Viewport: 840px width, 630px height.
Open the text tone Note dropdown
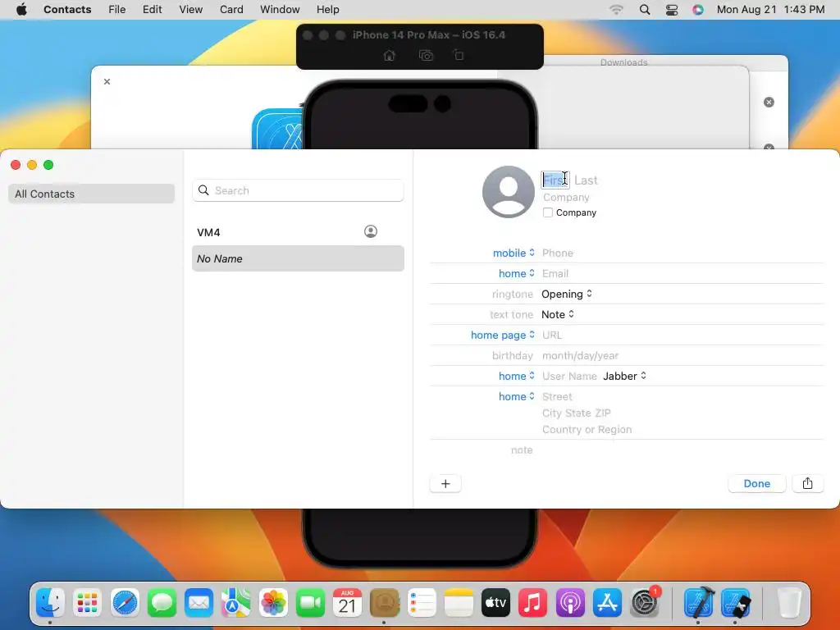tap(558, 314)
